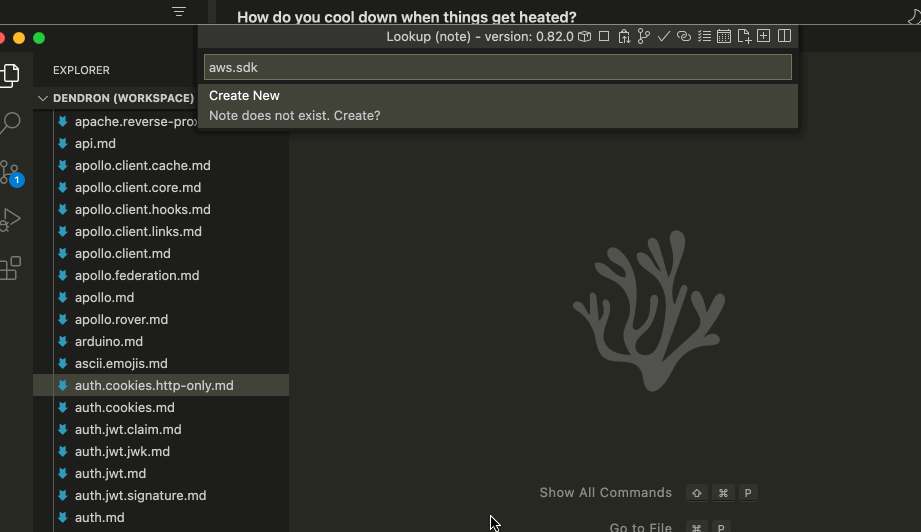This screenshot has height=532, width=921.
Task: Toggle the multi-select square icon in lookup bar
Action: pyautogui.click(x=604, y=36)
